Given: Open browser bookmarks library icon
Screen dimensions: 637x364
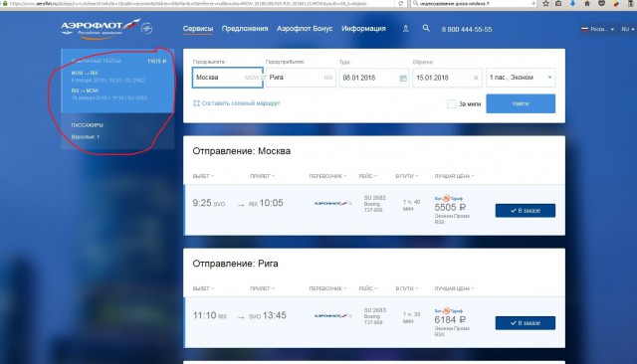Looking at the screenshot, I should (558, 3).
